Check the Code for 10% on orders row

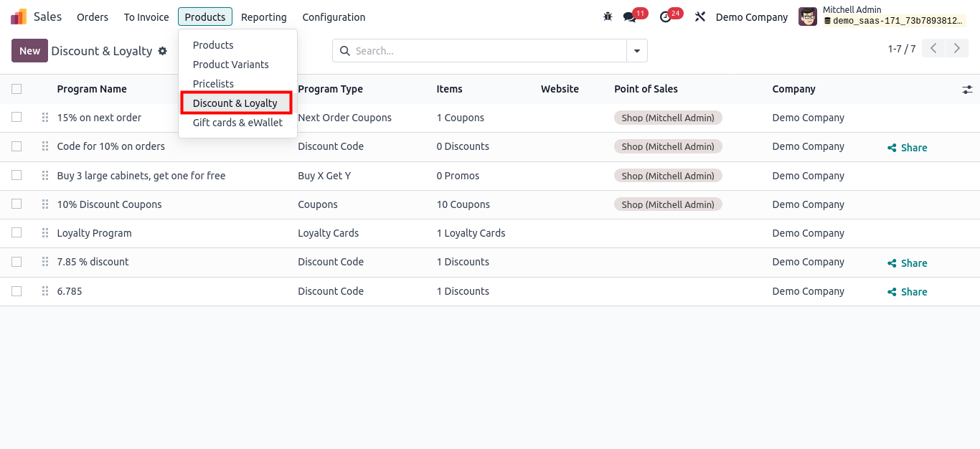17,146
